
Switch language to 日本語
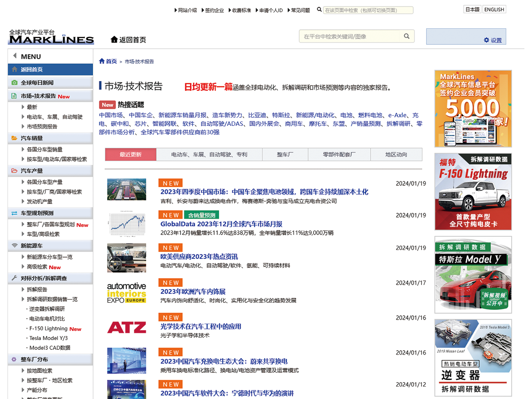[472, 9]
